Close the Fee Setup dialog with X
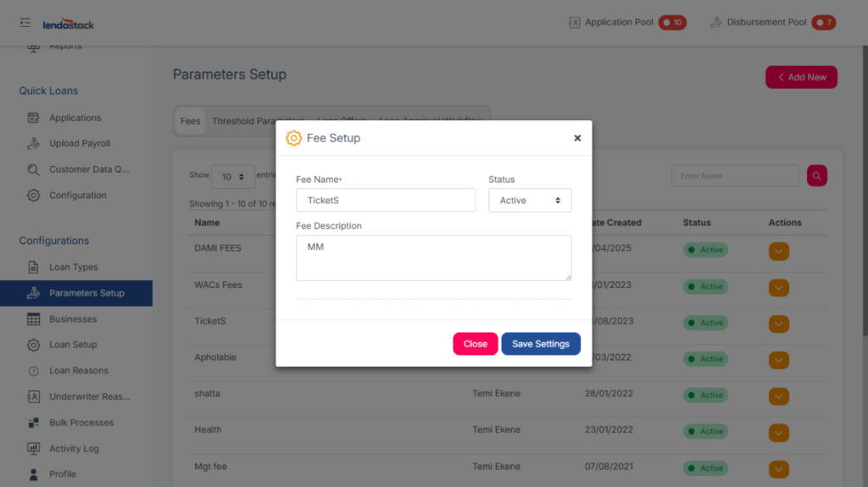 (x=577, y=138)
